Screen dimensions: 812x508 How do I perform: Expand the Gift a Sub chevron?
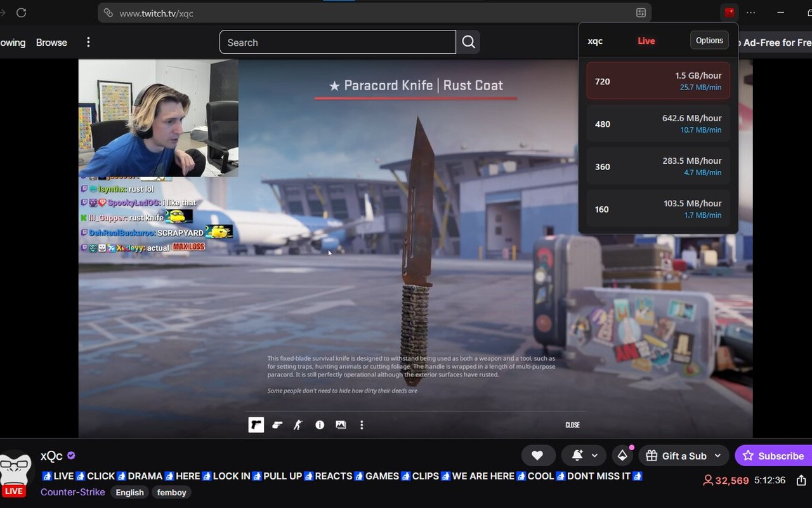click(717, 455)
